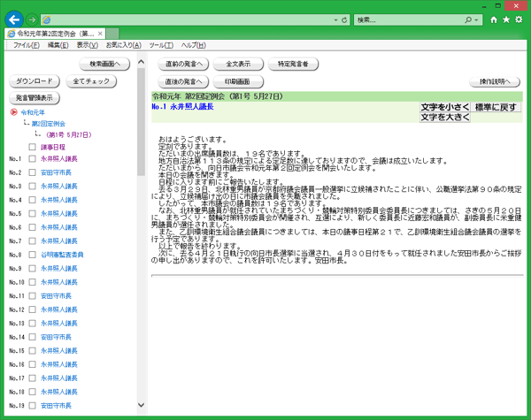
Task: Open No.14 安田守市長 speech link
Action: tap(56, 337)
